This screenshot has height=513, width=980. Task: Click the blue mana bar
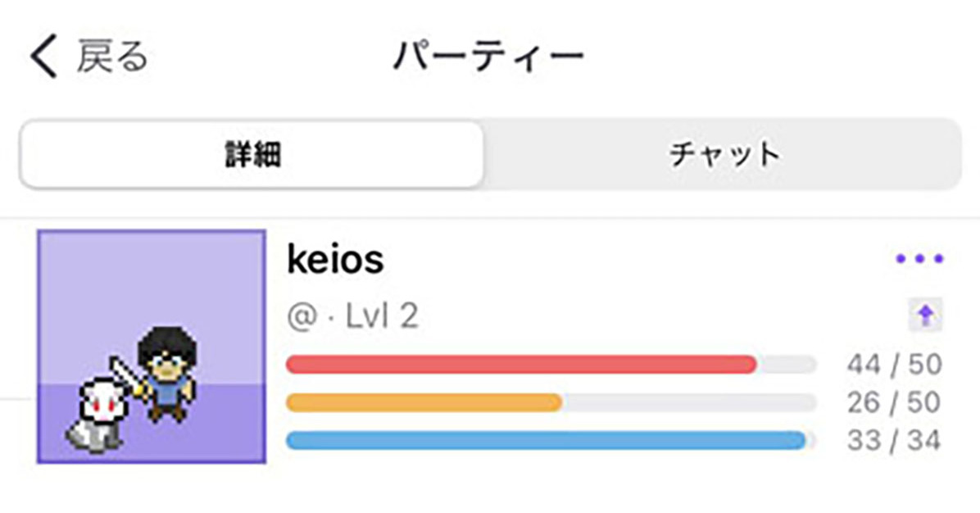(546, 441)
